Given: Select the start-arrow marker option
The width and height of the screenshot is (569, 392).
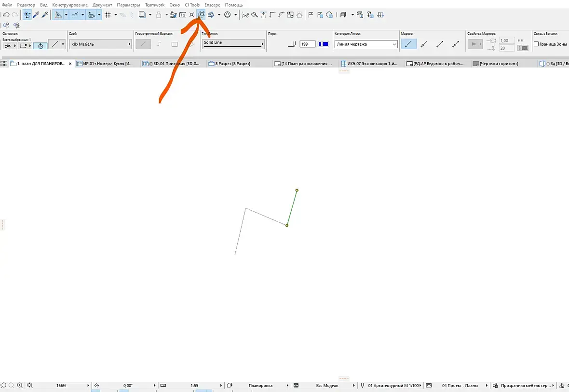Looking at the screenshot, I should [x=424, y=44].
